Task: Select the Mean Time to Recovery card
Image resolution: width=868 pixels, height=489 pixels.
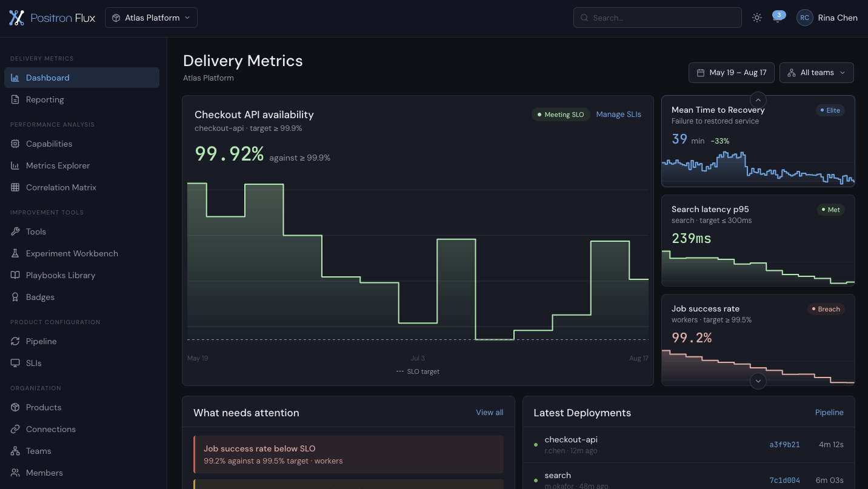Action: [758, 141]
